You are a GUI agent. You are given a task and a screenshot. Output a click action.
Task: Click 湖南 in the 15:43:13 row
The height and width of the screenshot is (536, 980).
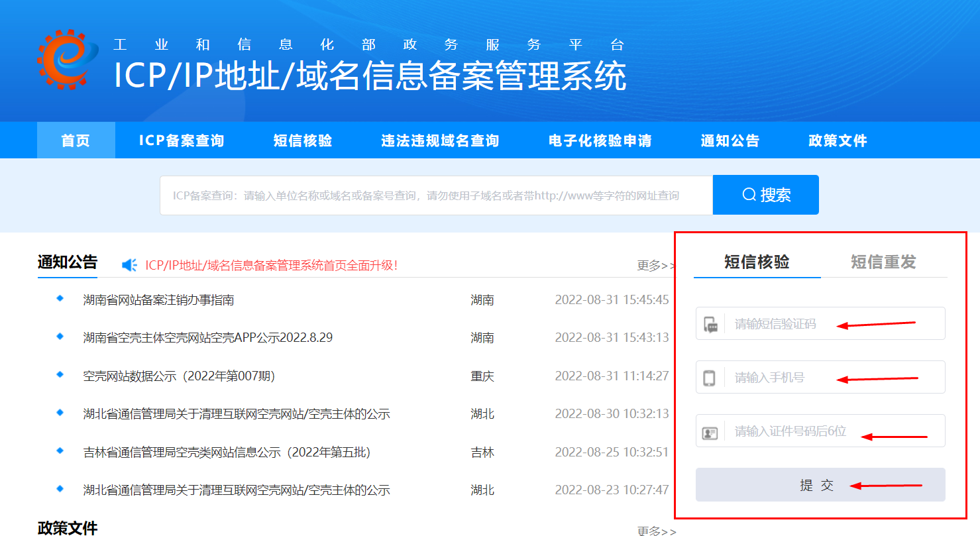coord(482,338)
